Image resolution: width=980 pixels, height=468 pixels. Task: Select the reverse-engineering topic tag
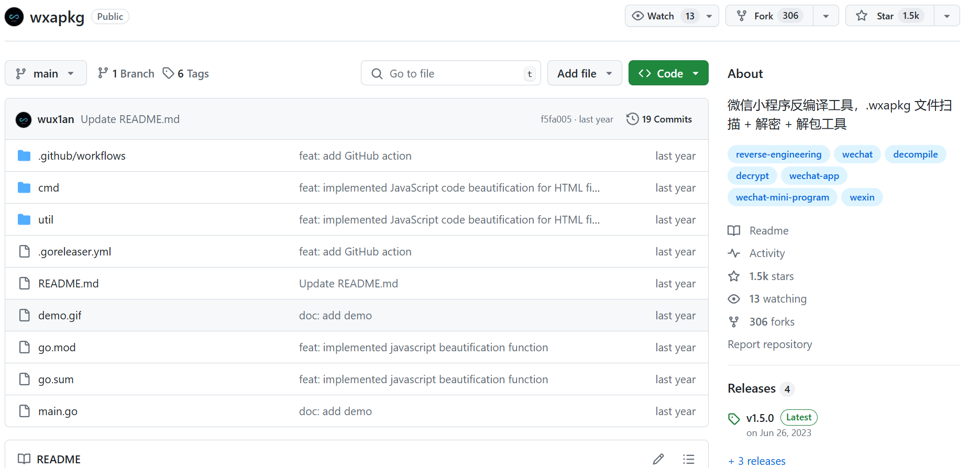pos(778,154)
